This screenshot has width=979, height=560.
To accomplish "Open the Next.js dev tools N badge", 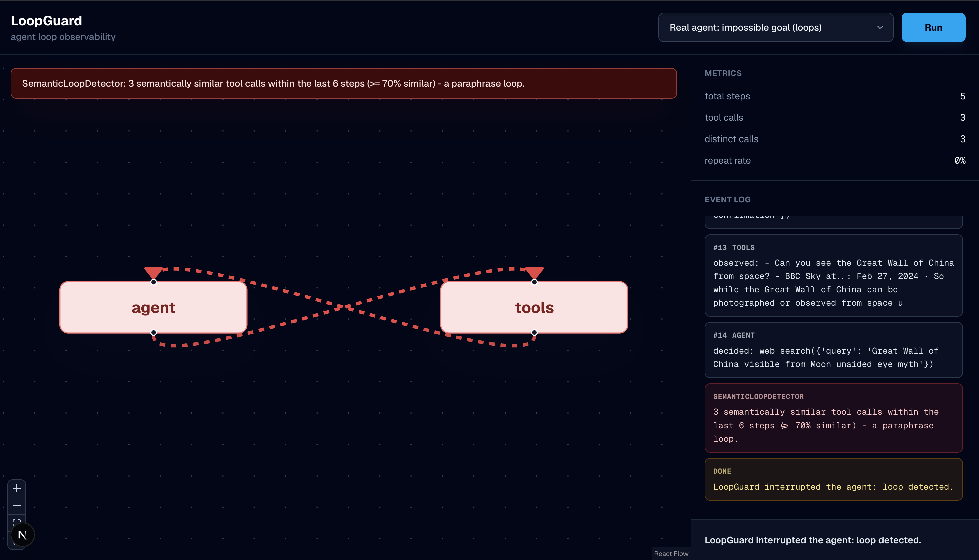I will [x=22, y=535].
